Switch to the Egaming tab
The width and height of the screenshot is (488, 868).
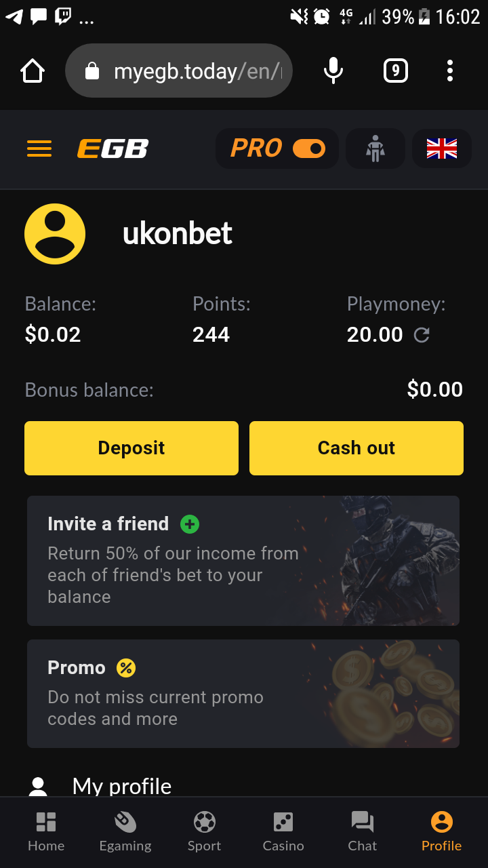pos(125,832)
